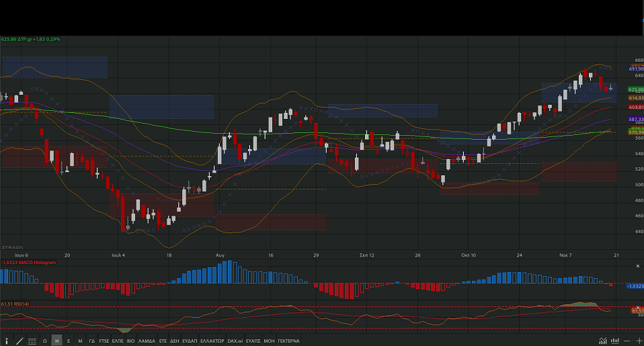
Task: Click the 625,86 ΔΤΡ.gr price label
Action: click(x=30, y=40)
